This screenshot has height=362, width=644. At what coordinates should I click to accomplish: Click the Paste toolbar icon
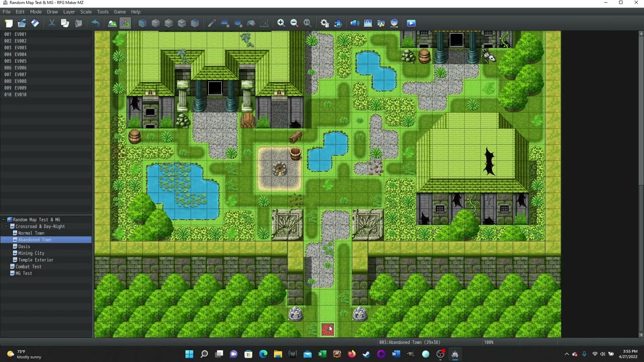78,23
